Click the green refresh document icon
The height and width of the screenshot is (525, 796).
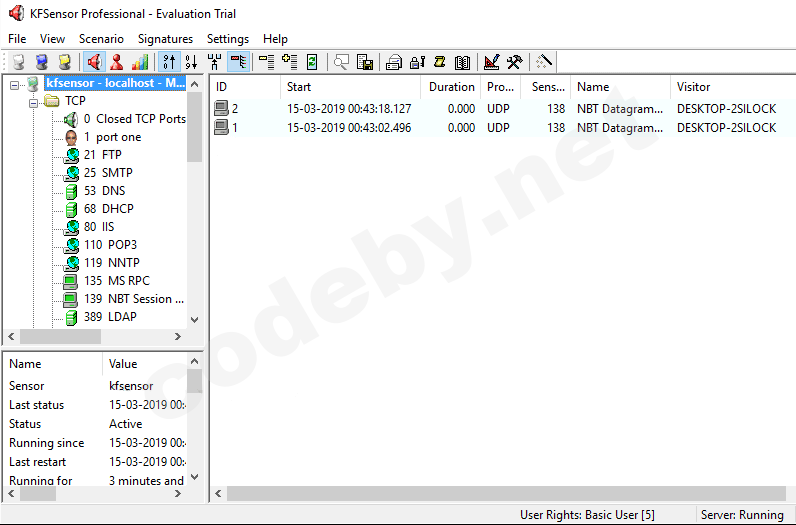[x=312, y=62]
